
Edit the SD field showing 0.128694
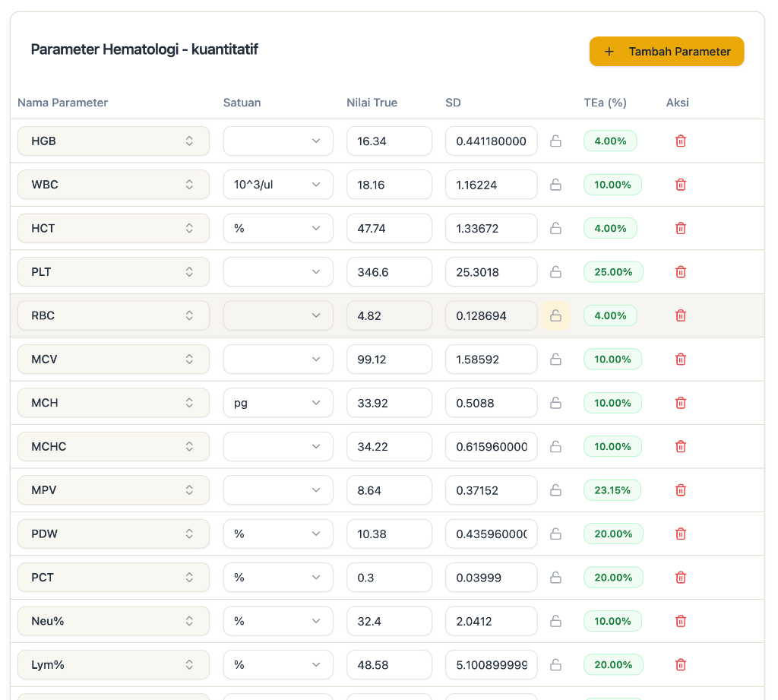[x=492, y=315]
